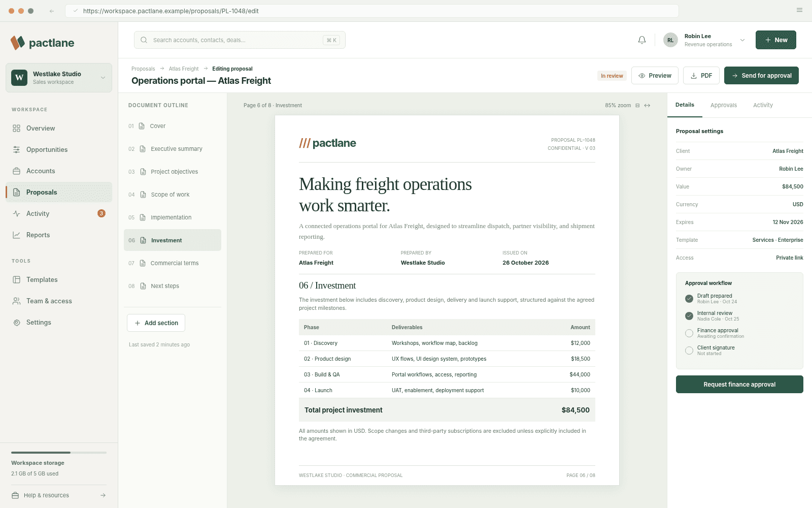Change the Private link access setting
This screenshot has width=812, height=508.
(x=789, y=258)
